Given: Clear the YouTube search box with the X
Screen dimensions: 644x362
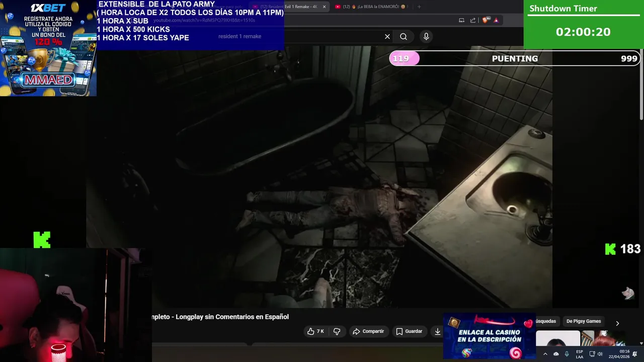Looking at the screenshot, I should click(x=387, y=37).
